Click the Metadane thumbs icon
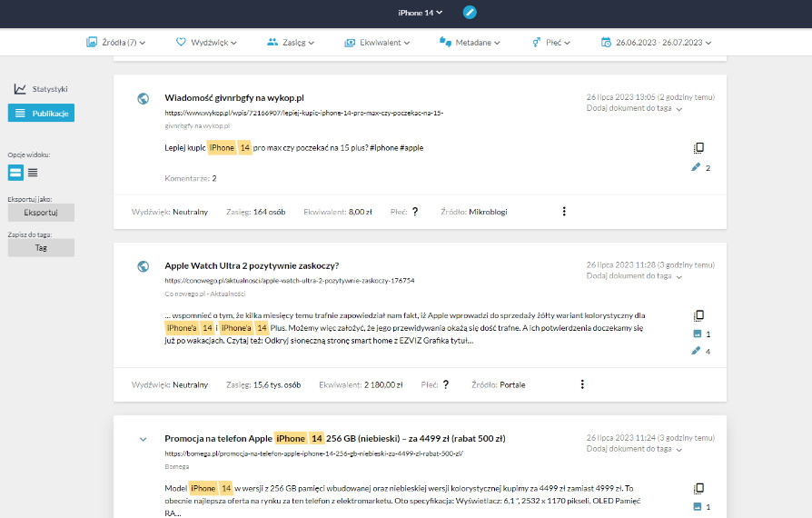The width and height of the screenshot is (812, 518). (x=445, y=42)
